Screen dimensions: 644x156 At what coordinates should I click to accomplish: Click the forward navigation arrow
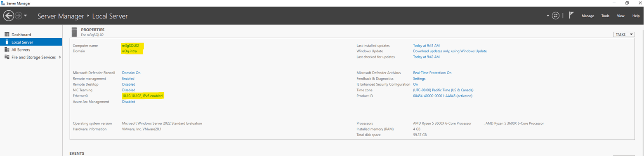(19, 16)
